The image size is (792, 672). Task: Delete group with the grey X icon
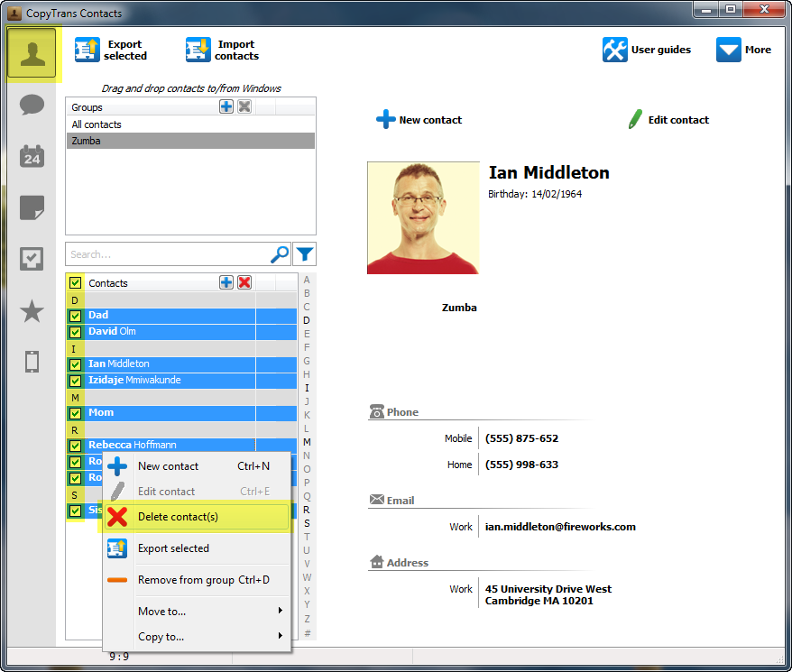coord(244,106)
